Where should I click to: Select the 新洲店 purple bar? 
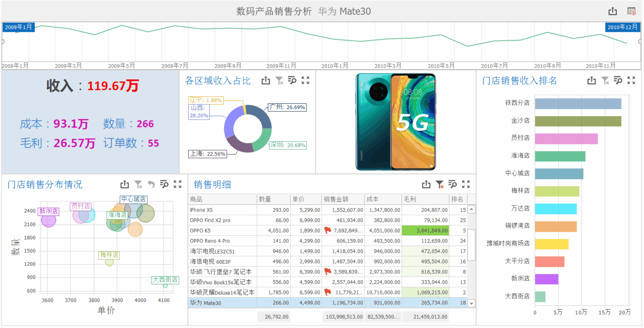[546, 279]
